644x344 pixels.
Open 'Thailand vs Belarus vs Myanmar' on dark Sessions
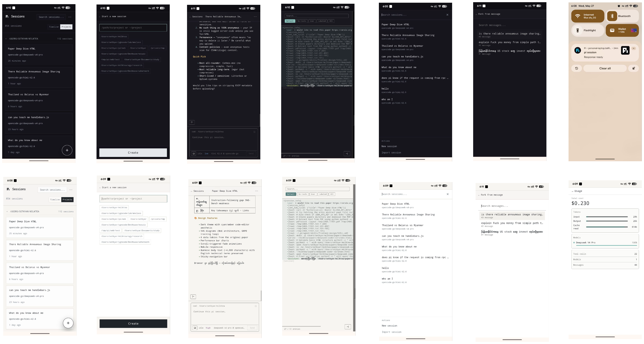coord(39,100)
